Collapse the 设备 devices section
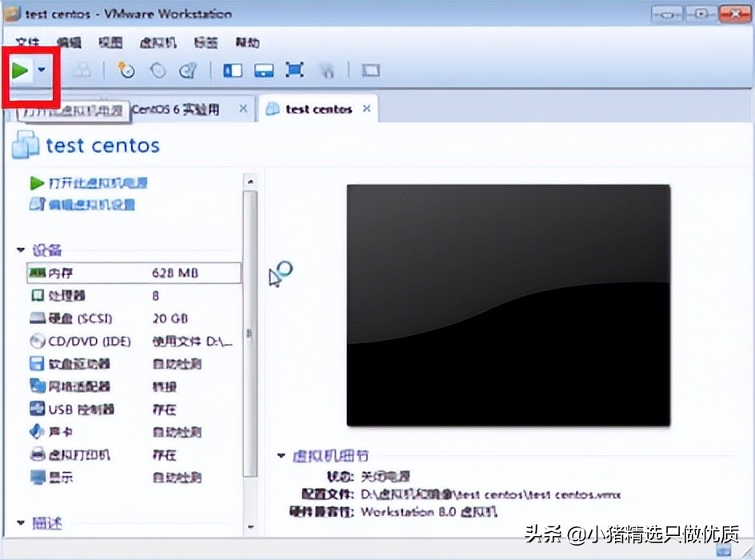Screen dimensions: 755x560 (x=20, y=250)
